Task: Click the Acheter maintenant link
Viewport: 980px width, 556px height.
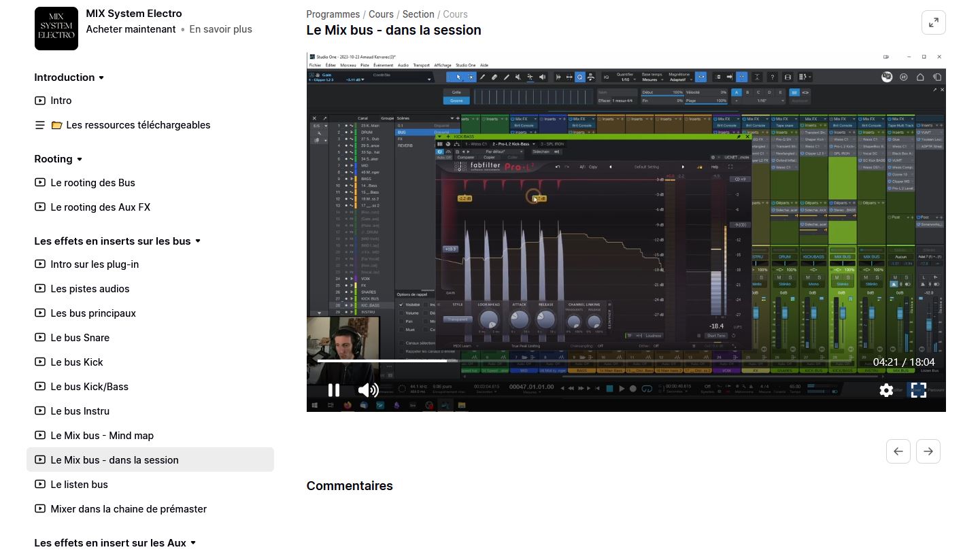Action: [x=131, y=29]
